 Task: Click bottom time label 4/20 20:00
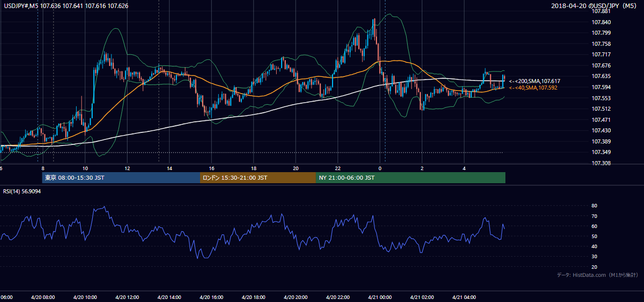click(x=296, y=297)
